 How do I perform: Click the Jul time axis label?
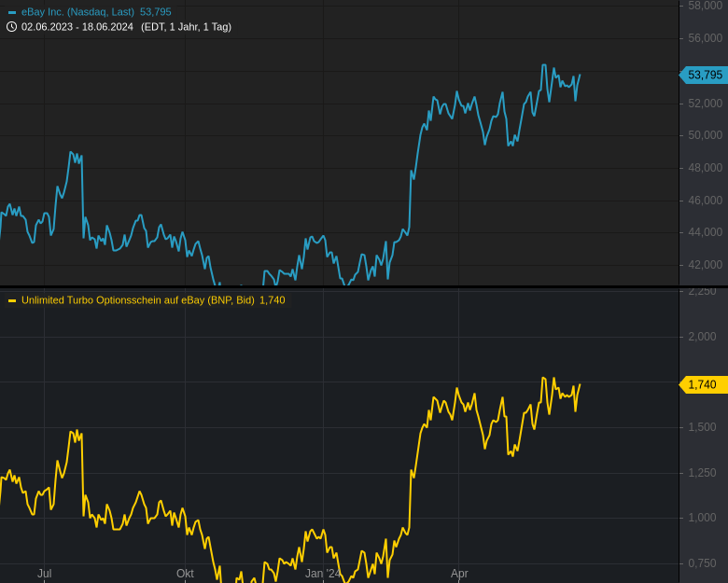click(45, 574)
